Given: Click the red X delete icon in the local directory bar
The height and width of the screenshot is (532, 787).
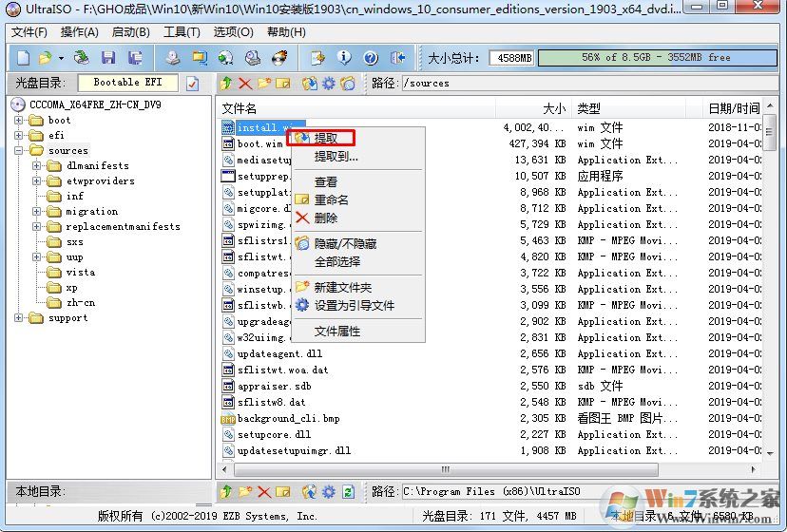Looking at the screenshot, I should pos(264,492).
